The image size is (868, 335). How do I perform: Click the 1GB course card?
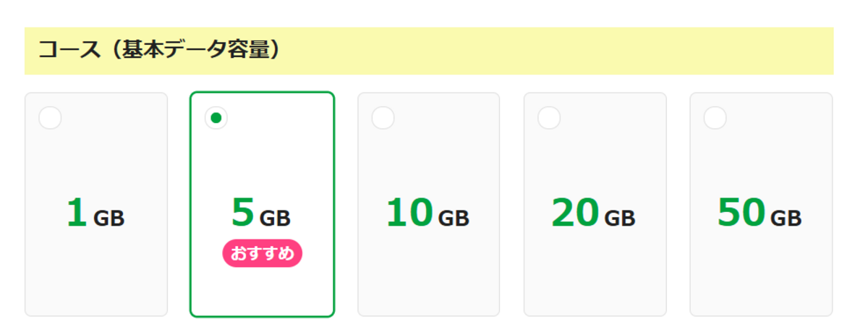[x=96, y=204]
